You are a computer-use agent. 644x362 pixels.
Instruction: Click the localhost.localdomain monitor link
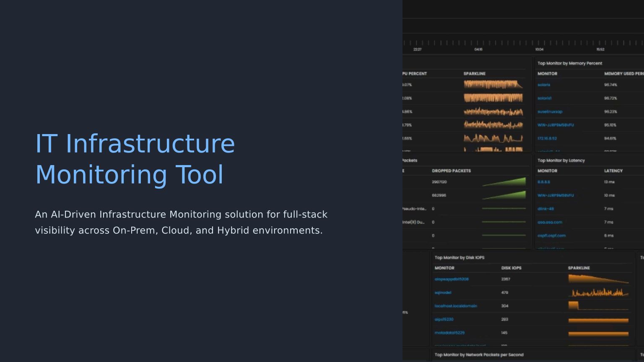[x=456, y=306]
